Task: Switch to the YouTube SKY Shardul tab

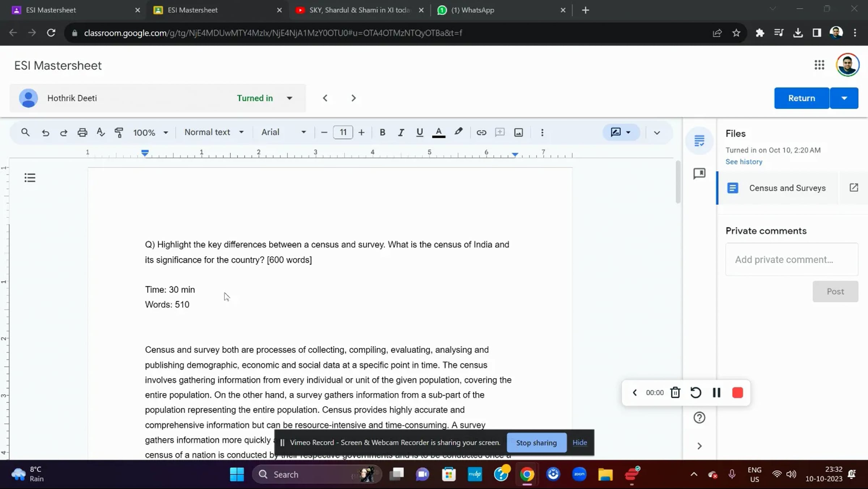Action: [x=358, y=10]
